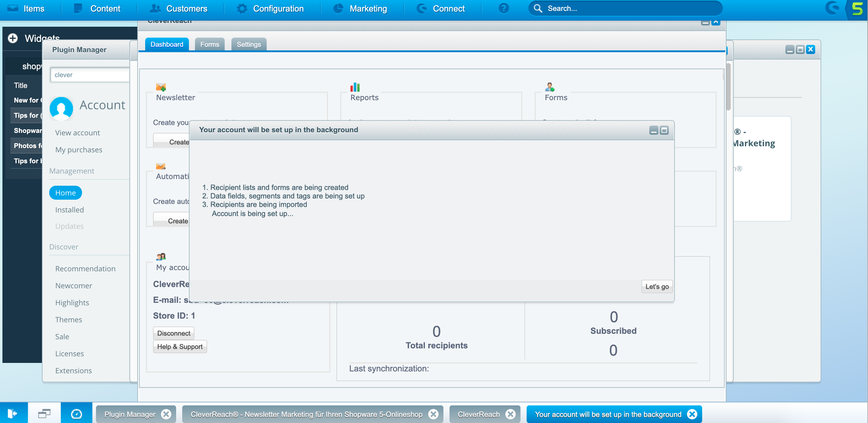Close the background Plugin Manager window
Screen dimensions: 868x423
(810, 49)
